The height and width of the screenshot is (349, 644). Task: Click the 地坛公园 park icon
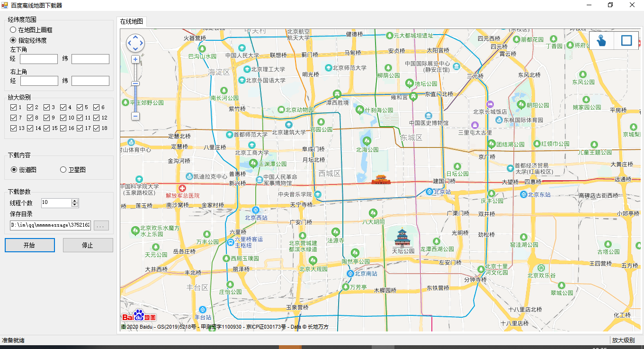410,83
